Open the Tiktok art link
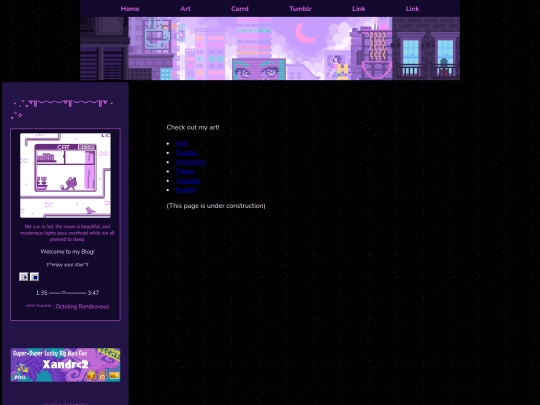The width and height of the screenshot is (540, 405). tap(185, 172)
